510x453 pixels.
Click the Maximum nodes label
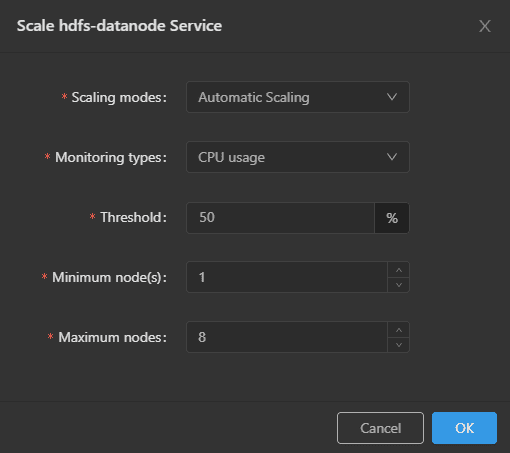[112, 337]
